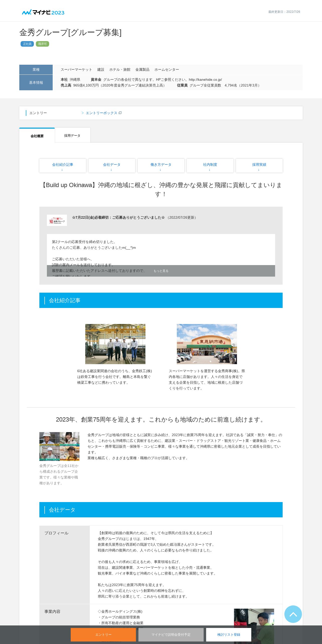Image resolution: width=322 pixels, height=644 pixels.
Task: Click the 全11社 group caption text
Action: click(59, 474)
